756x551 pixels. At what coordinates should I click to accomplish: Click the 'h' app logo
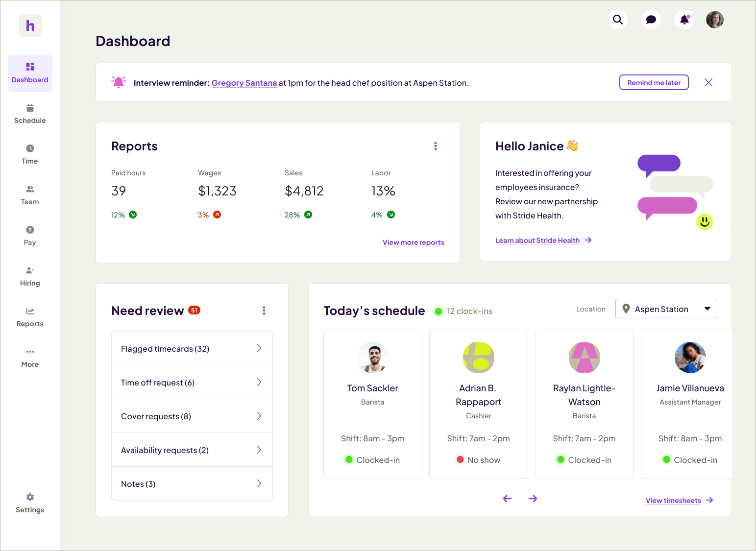[x=30, y=25]
